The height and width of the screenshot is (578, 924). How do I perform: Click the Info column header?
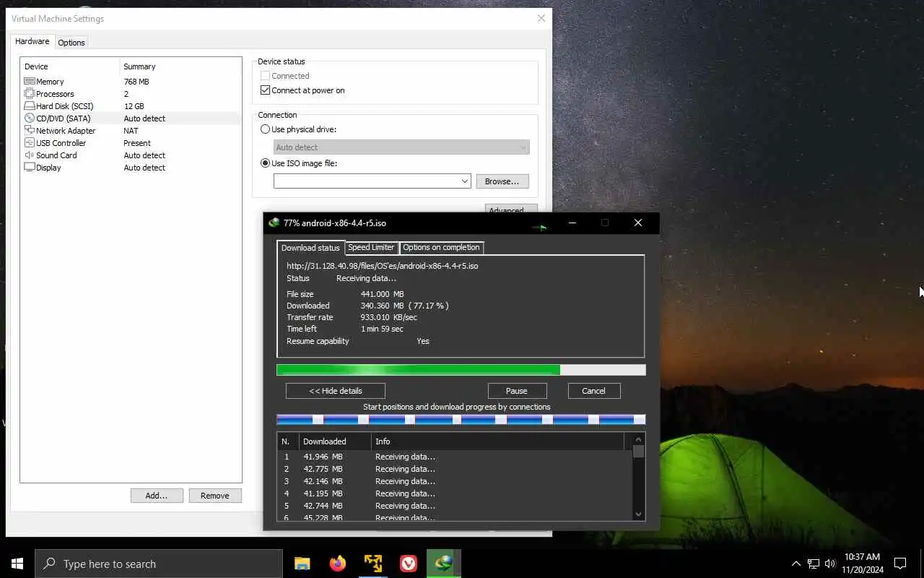pyautogui.click(x=498, y=441)
